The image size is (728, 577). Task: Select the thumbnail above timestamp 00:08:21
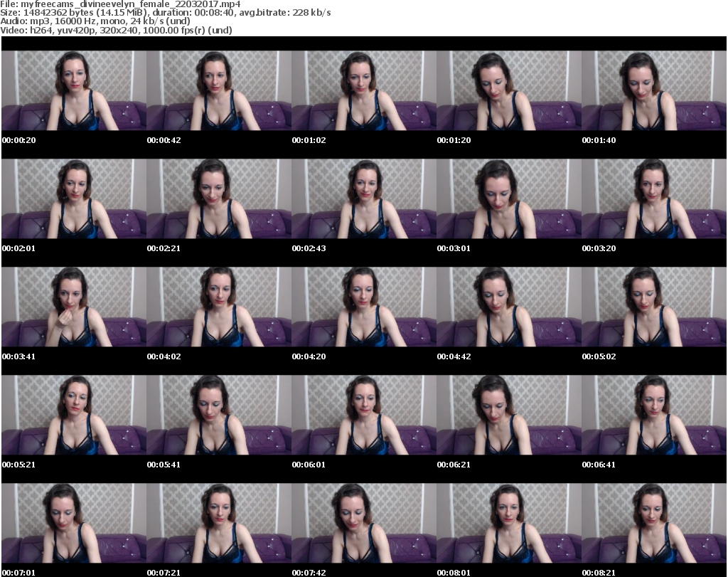(x=654, y=523)
